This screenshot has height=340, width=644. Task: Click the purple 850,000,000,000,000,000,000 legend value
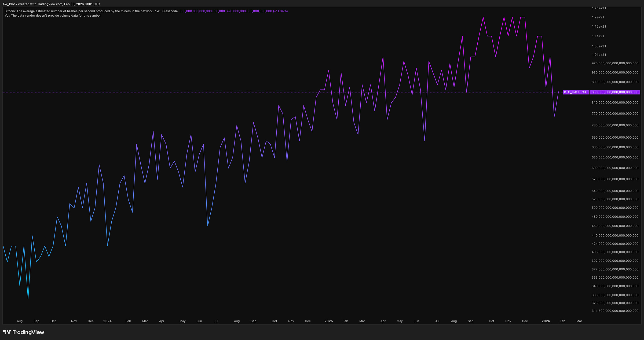point(202,11)
